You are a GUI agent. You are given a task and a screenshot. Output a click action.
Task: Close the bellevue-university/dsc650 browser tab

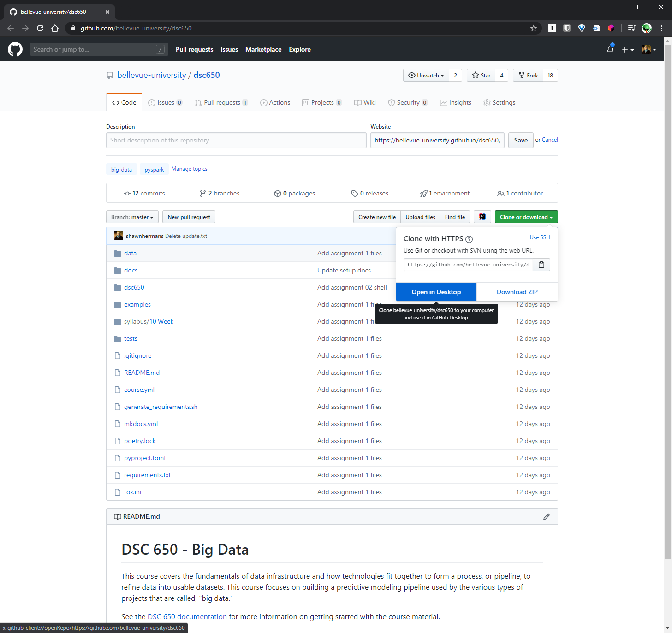tap(107, 12)
